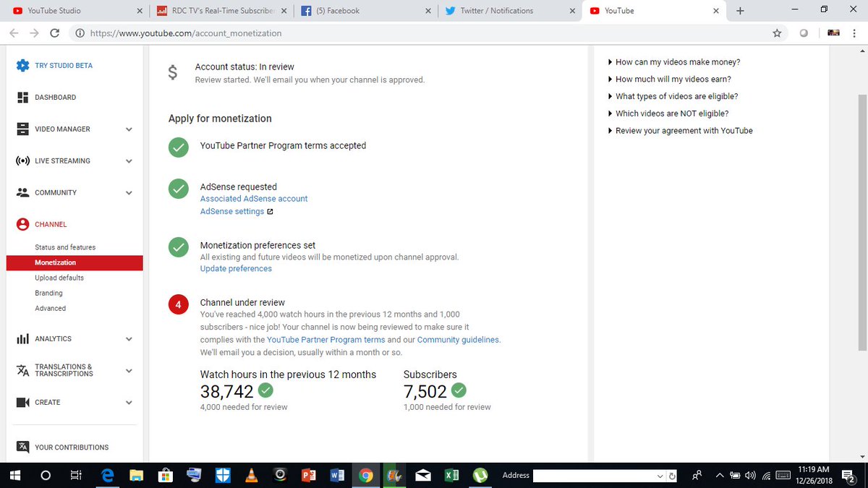Open the AdSense settings link
This screenshot has width=868, height=488.
pyautogui.click(x=232, y=211)
